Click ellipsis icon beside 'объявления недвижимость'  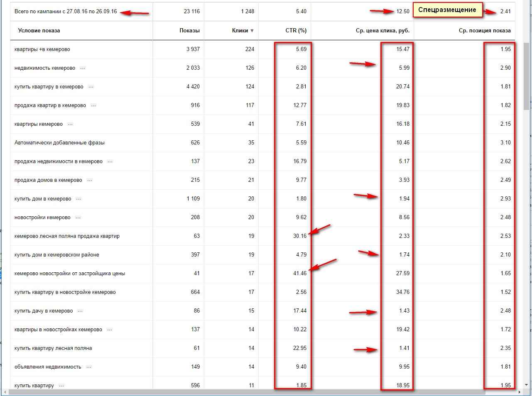click(89, 367)
